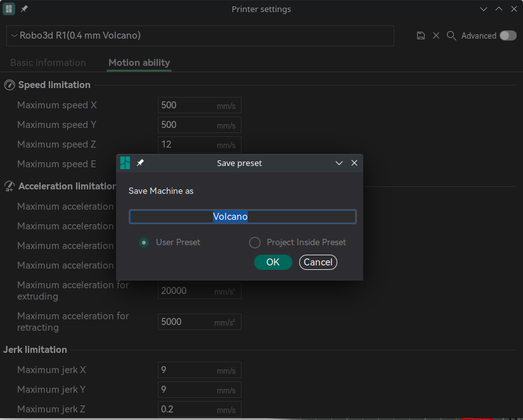Click the Acceleration limitation section icon
This screenshot has width=523, height=420.
pos(9,186)
